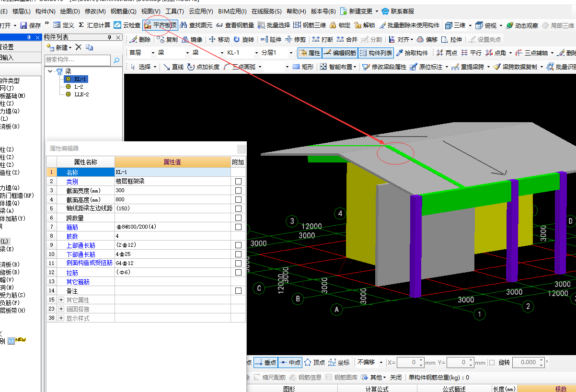Screen dimensions: 576x392
Task: Expand 显示样式 property group
Action: pyautogui.click(x=61, y=318)
